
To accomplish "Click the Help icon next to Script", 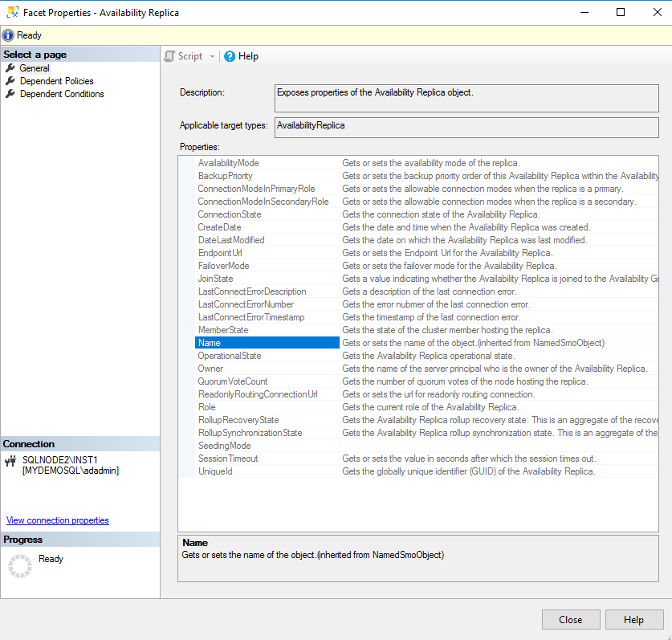I will 230,56.
